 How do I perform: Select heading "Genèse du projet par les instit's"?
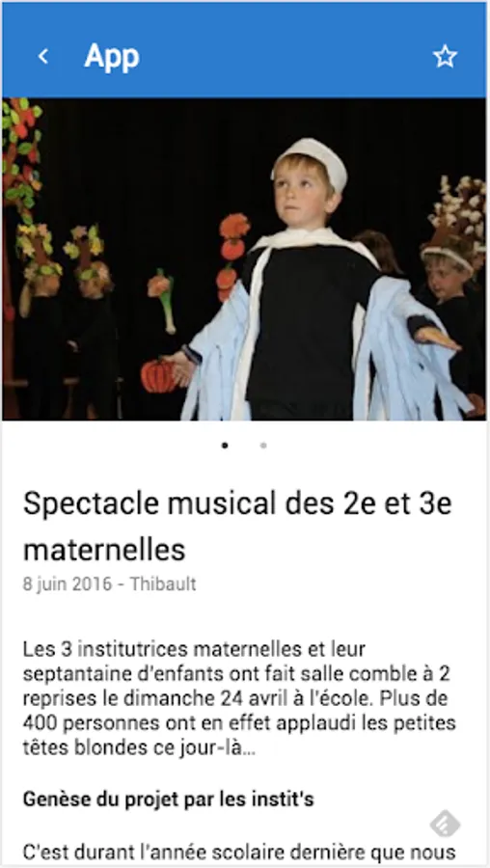[168, 800]
